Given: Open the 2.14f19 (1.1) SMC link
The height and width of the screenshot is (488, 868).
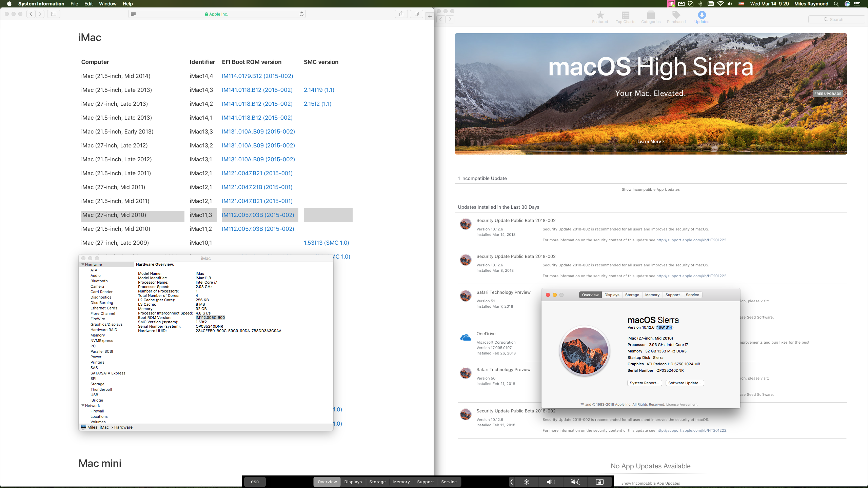Looking at the screenshot, I should click(319, 90).
